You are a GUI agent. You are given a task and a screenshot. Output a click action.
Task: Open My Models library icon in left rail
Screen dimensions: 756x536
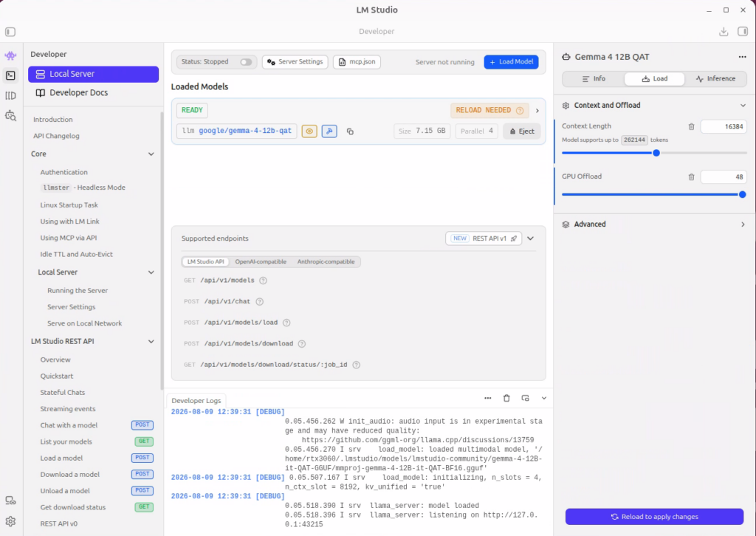pos(10,95)
